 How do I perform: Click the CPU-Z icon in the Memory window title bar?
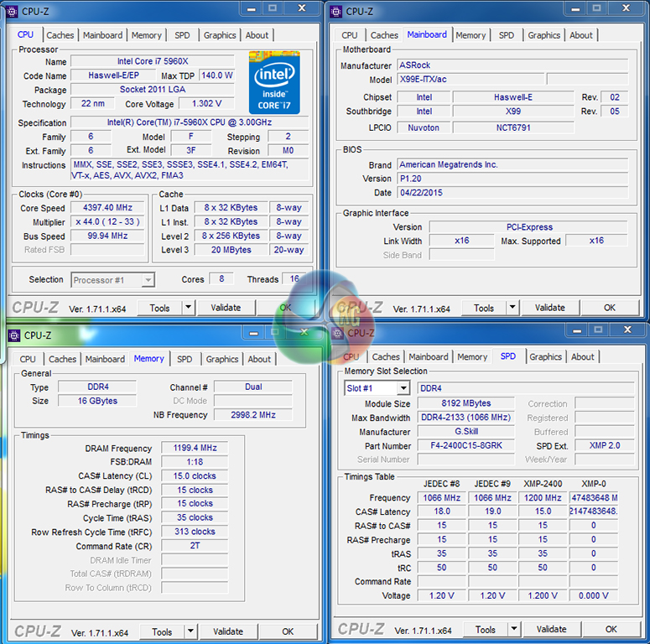tap(13, 335)
